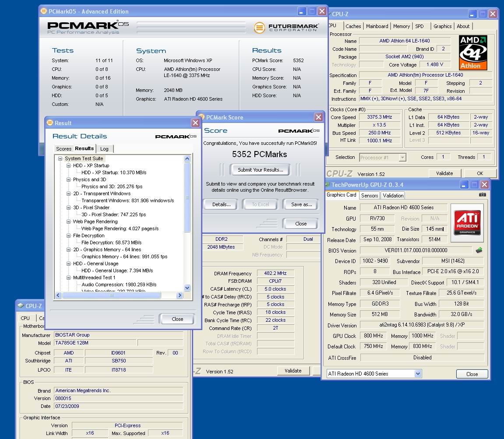Click the CPU-Z processor Name field
Screen dimensions: 504x439
[404, 41]
